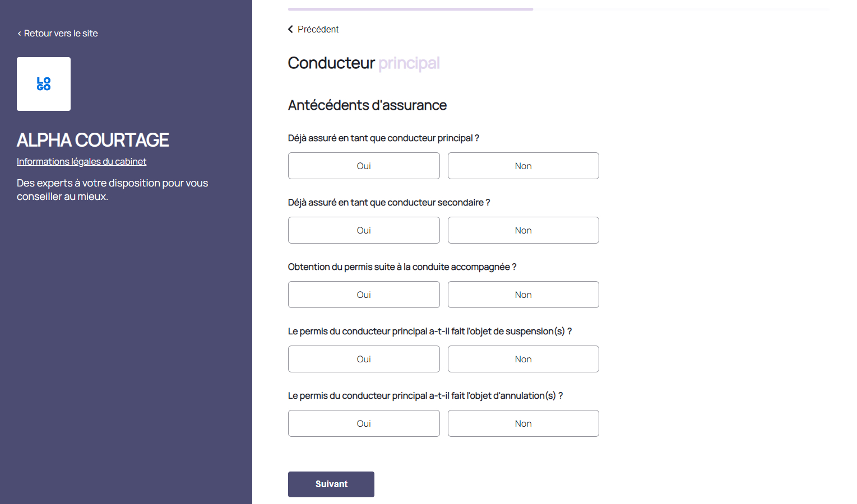Screen dimensions: 857x504
Task: Answer Non for conduite accompagnée question
Action: click(523, 295)
